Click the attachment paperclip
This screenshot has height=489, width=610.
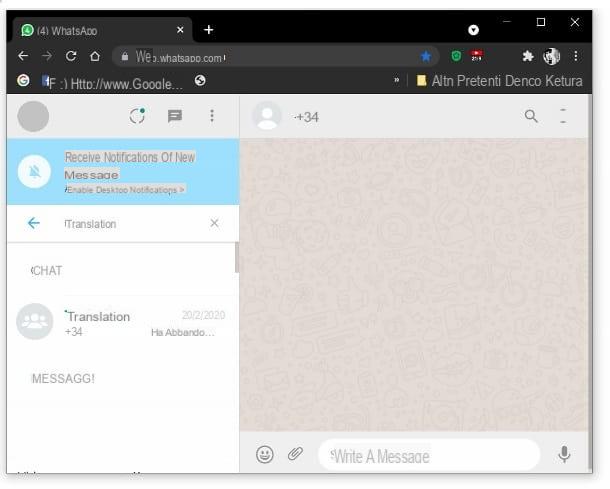pyautogui.click(x=295, y=453)
